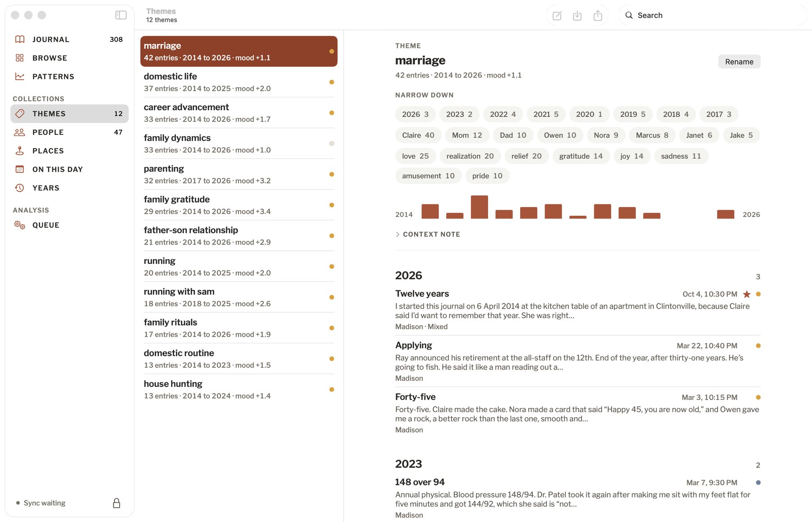Open the Places collection

coord(69,151)
